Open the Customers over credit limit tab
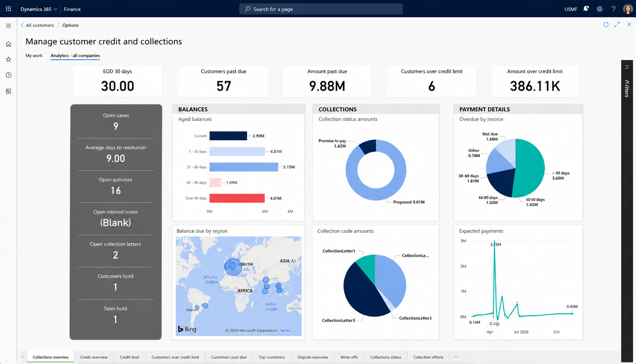 (175, 357)
